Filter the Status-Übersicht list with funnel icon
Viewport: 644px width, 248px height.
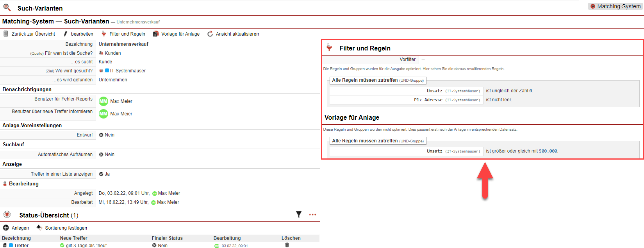coord(299,214)
